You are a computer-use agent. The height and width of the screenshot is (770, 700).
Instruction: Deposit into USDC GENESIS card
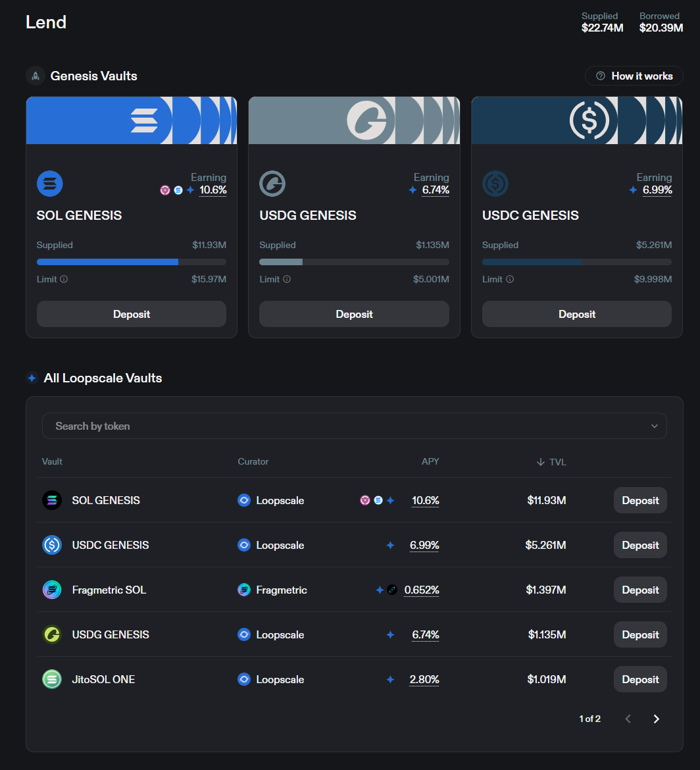point(577,315)
